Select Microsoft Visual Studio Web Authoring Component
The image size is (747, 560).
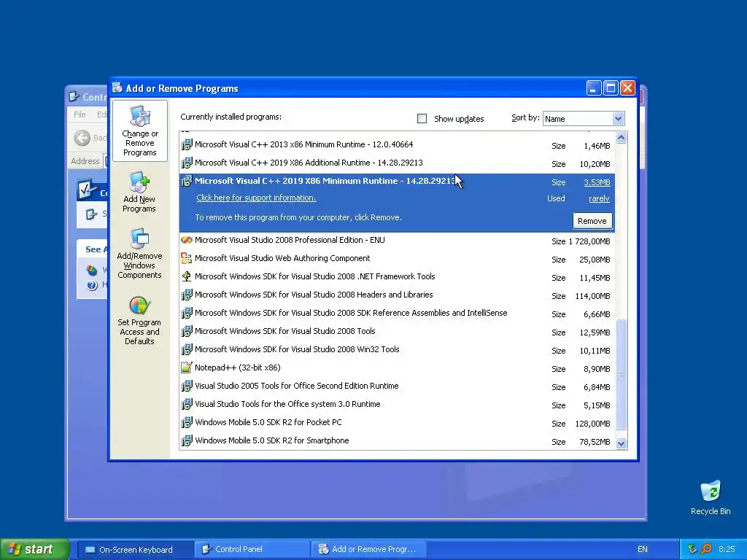tap(397, 259)
